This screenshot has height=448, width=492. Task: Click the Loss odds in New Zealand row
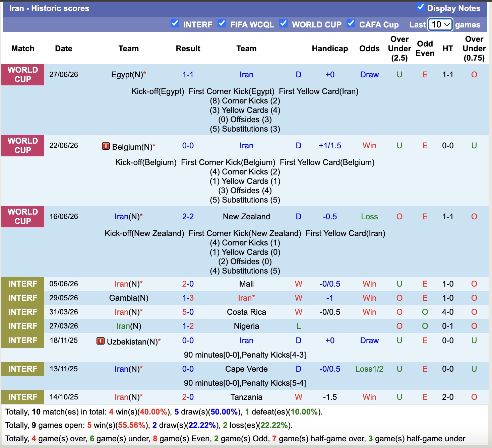(369, 217)
